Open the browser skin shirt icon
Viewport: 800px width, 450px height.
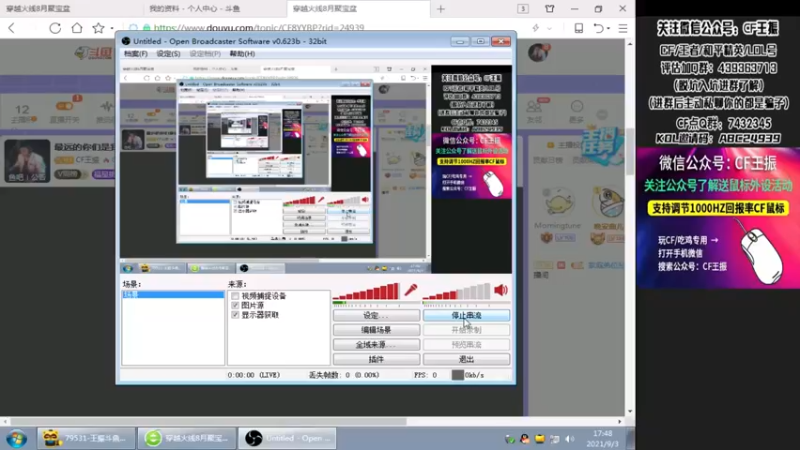pos(549,9)
